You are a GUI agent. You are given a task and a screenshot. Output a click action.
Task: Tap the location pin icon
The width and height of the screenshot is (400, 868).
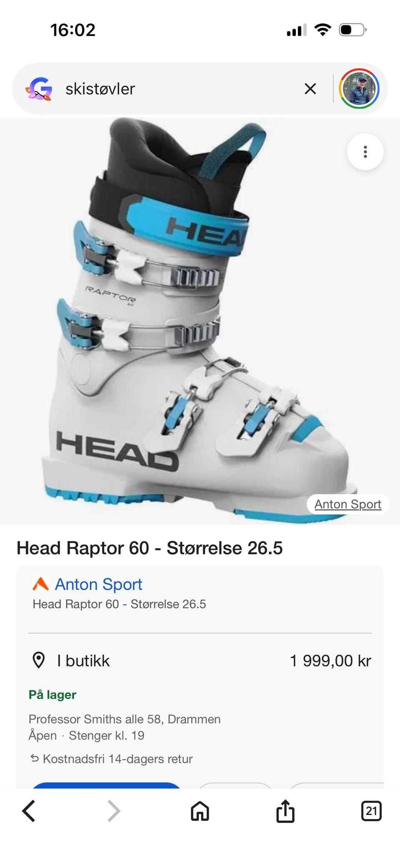click(39, 660)
